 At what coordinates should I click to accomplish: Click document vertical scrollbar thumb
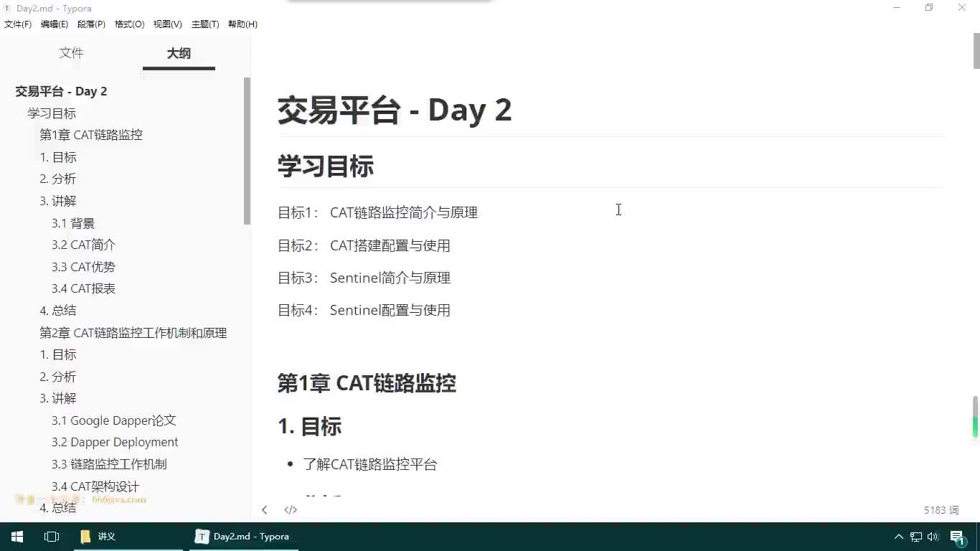(x=976, y=50)
